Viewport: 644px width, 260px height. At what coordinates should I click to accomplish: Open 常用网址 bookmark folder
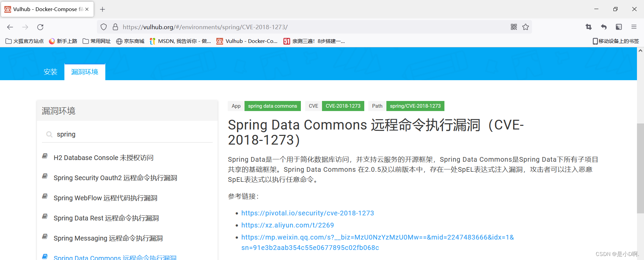tap(97, 41)
